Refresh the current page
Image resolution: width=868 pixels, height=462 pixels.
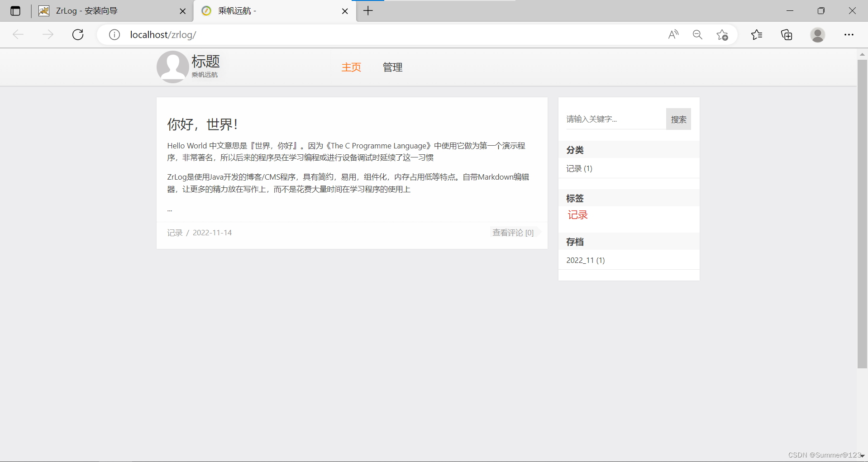click(78, 34)
